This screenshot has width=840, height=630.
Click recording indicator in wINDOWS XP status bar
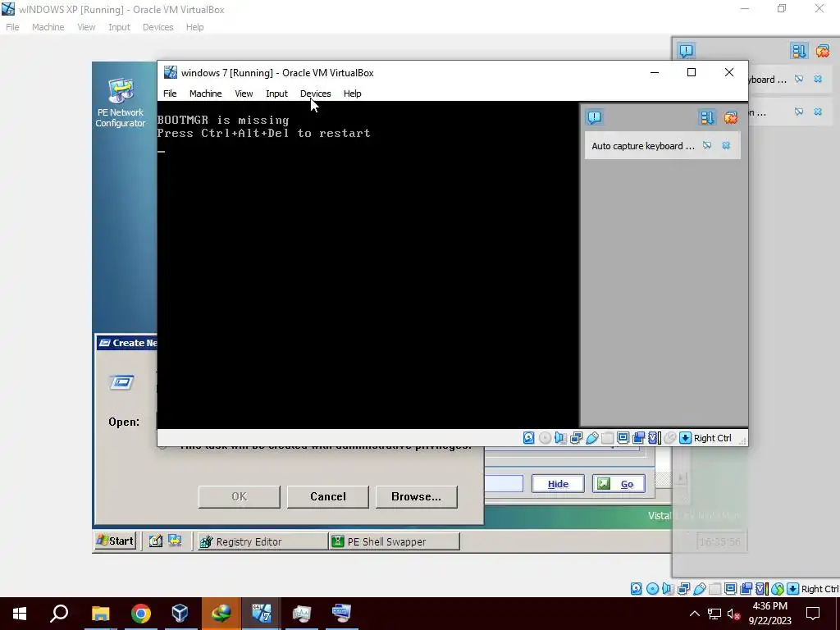pos(746,589)
